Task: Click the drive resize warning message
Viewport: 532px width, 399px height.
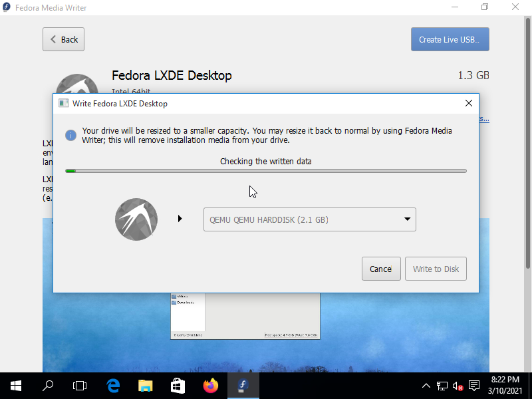Action: (267, 136)
